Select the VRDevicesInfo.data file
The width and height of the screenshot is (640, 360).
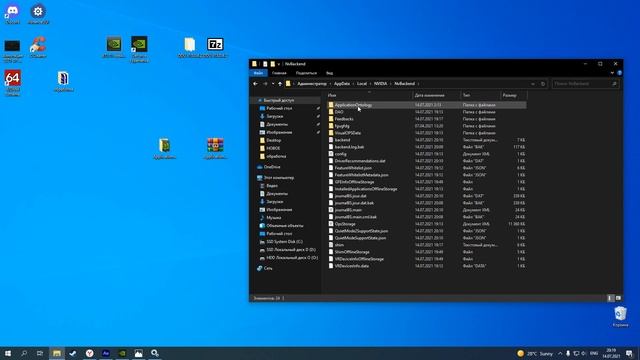pos(352,266)
